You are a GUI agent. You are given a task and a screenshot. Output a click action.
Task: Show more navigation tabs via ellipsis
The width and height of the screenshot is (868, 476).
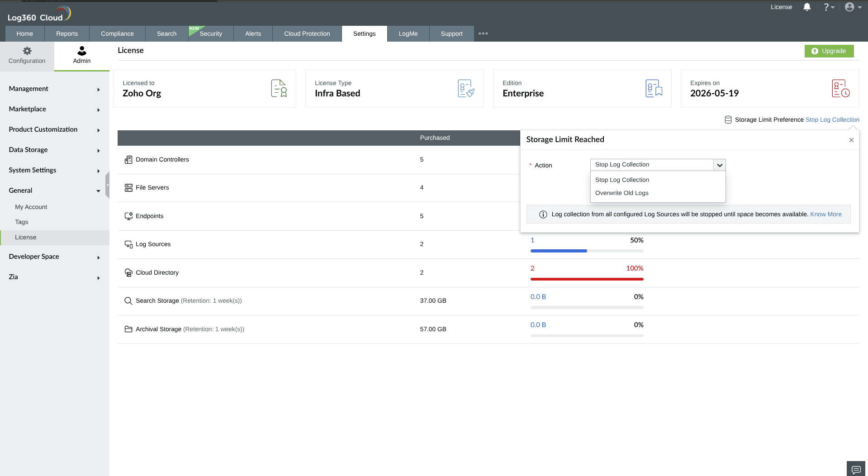click(x=483, y=33)
